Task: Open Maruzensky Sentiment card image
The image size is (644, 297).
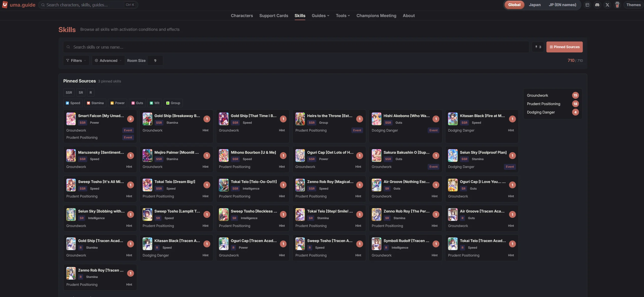Action: pos(71,155)
